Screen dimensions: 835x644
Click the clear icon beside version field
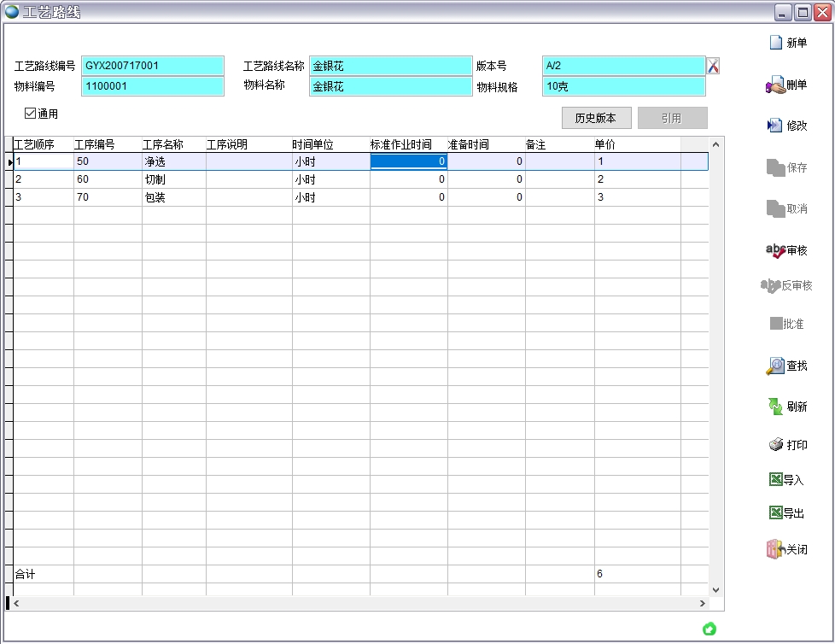point(714,66)
